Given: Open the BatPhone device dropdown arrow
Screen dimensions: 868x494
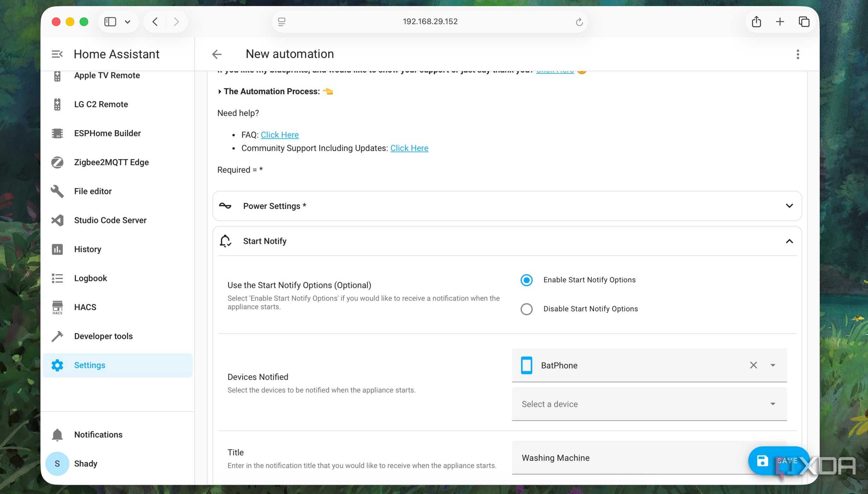Looking at the screenshot, I should (x=772, y=365).
